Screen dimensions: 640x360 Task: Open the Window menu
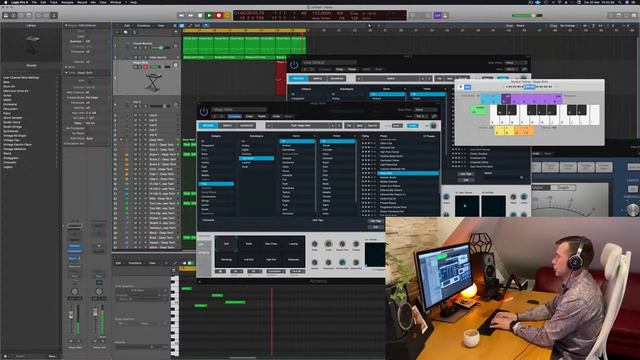[116, 2]
